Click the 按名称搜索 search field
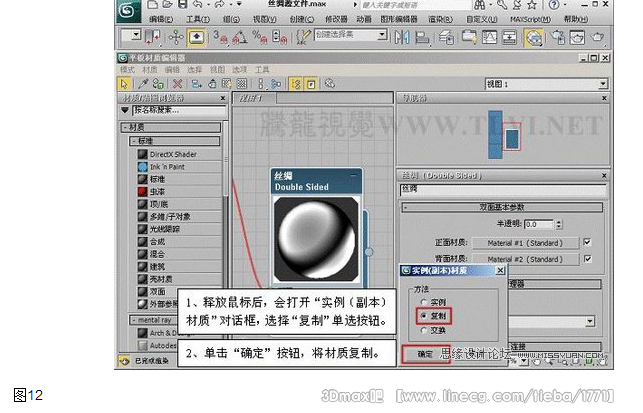 click(179, 110)
